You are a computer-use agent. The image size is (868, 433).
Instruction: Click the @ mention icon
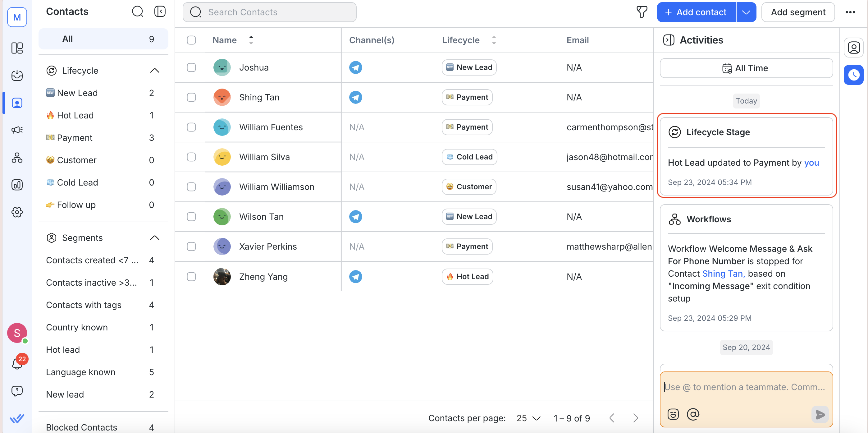693,414
